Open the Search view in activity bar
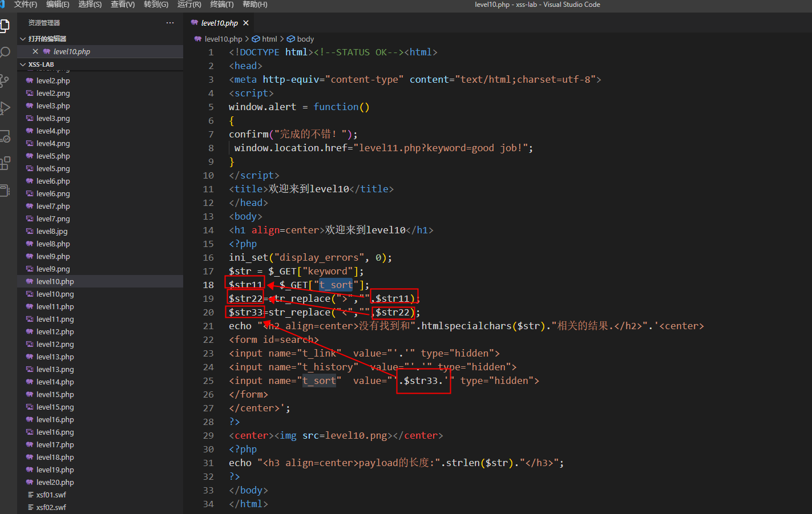 [5, 53]
